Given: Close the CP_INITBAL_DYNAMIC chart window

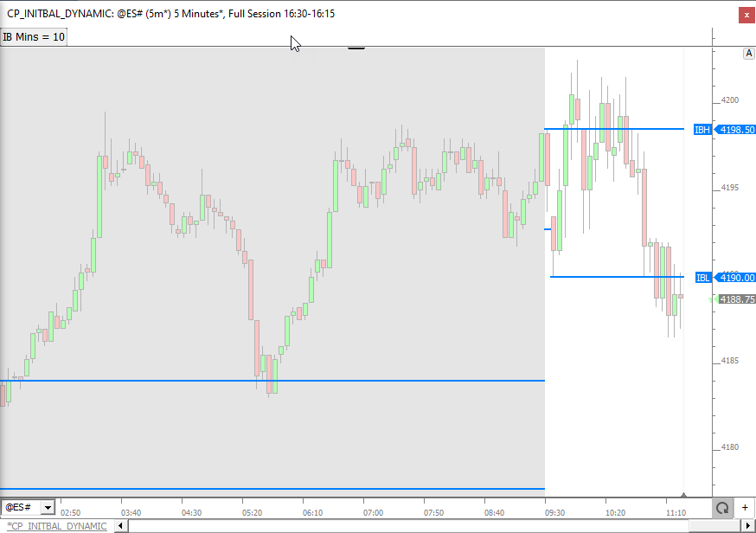Looking at the screenshot, I should coord(746,15).
